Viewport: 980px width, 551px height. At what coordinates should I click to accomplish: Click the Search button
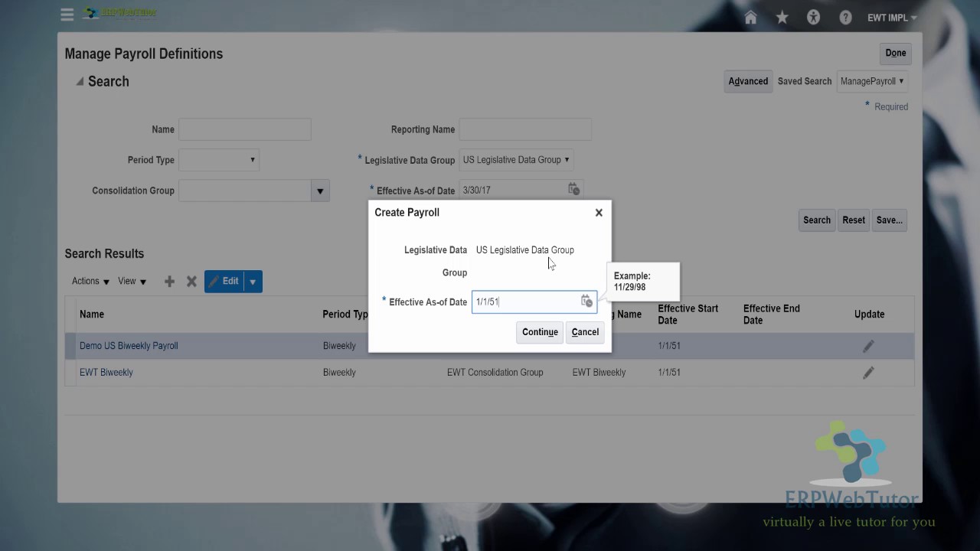click(x=816, y=220)
